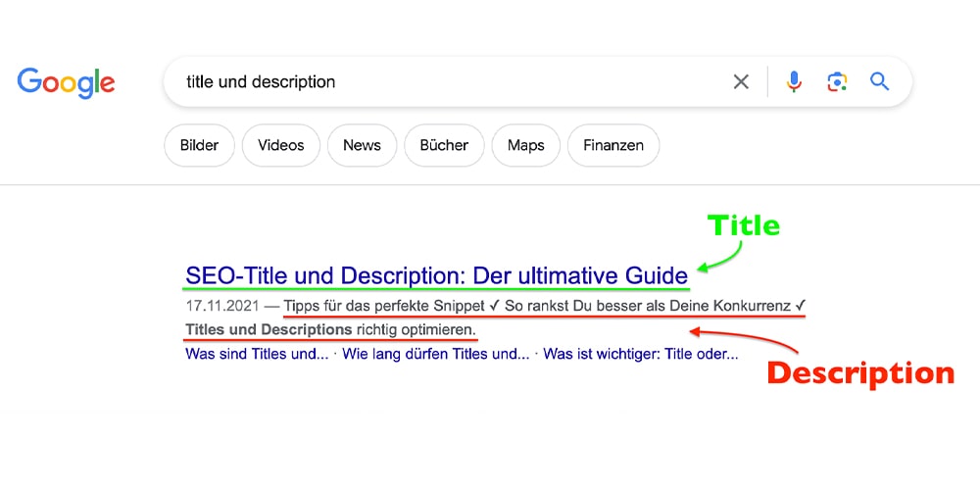Screen dimensions: 980x490
Task: Follow the 'Was sind Titles und...' sitelink
Action: click(257, 355)
